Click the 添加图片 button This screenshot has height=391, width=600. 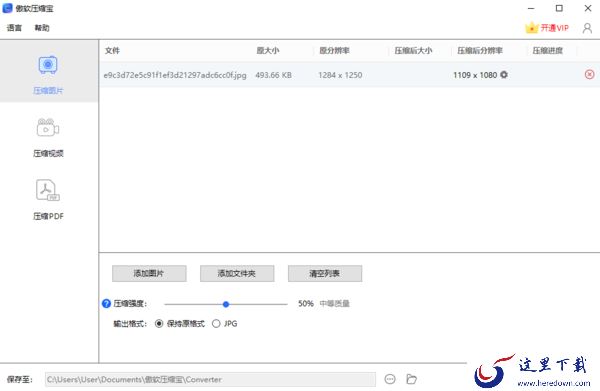pos(149,274)
